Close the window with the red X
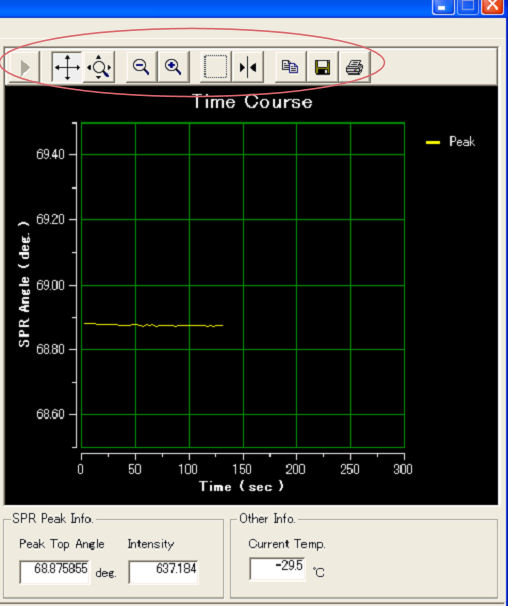 492,7
